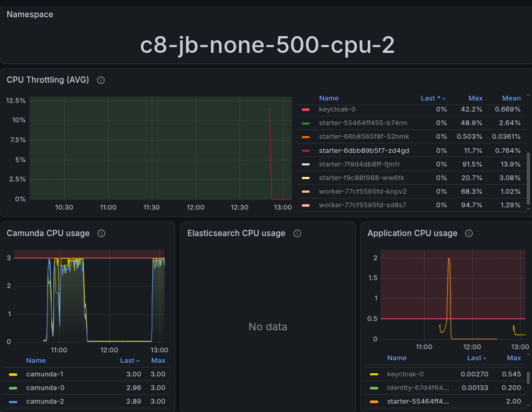This screenshot has height=412, width=532.
Task: Toggle worker-77cf5595fd-sd8s7 series visibility
Action: point(363,205)
